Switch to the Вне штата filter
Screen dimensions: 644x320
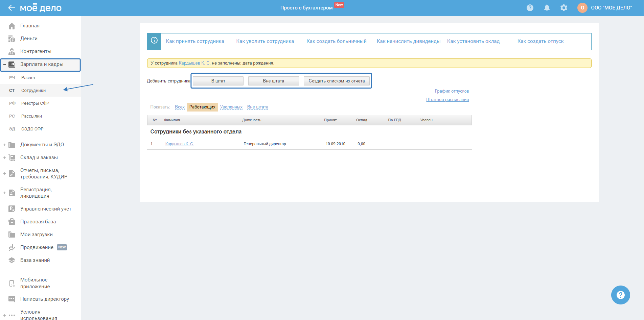click(x=257, y=107)
